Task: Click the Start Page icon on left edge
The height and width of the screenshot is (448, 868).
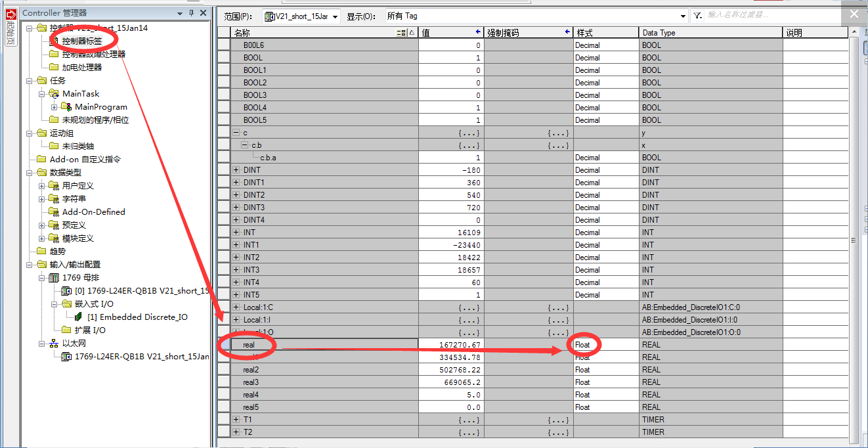Action: click(10, 14)
